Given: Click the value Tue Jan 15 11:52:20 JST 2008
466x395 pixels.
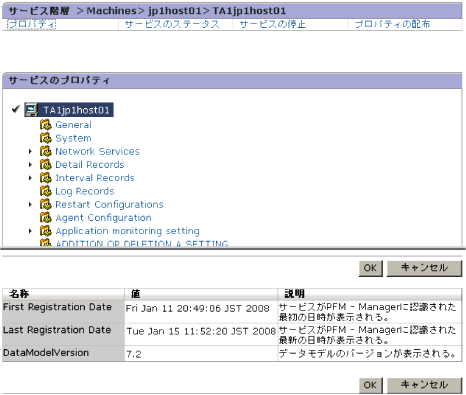Looking at the screenshot, I should [x=201, y=331].
